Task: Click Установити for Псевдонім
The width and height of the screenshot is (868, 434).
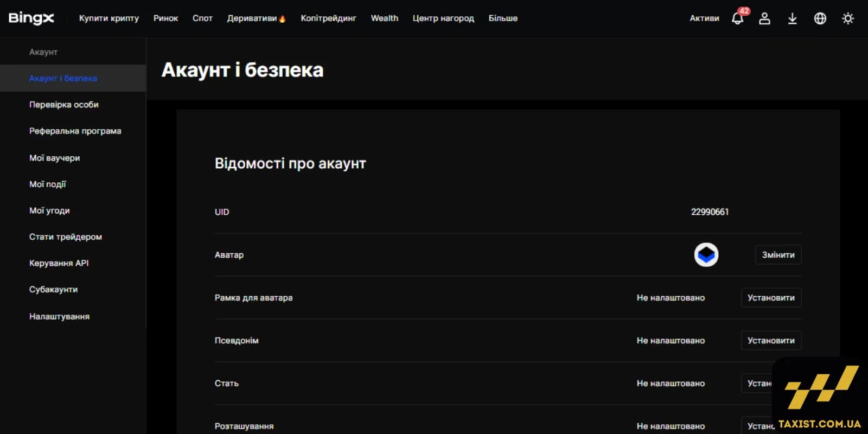Action: (x=771, y=340)
